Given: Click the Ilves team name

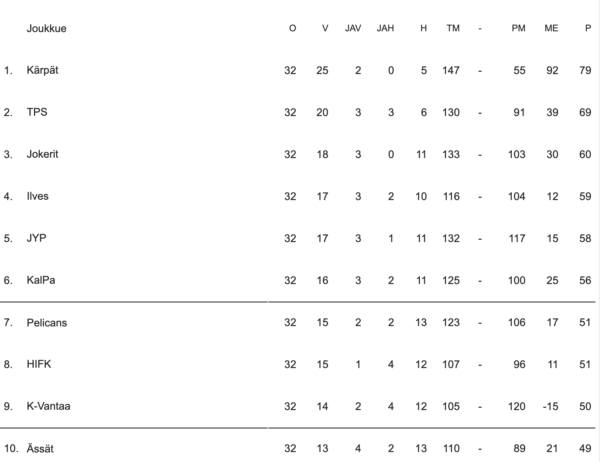Looking at the screenshot, I should pyautogui.click(x=38, y=197).
